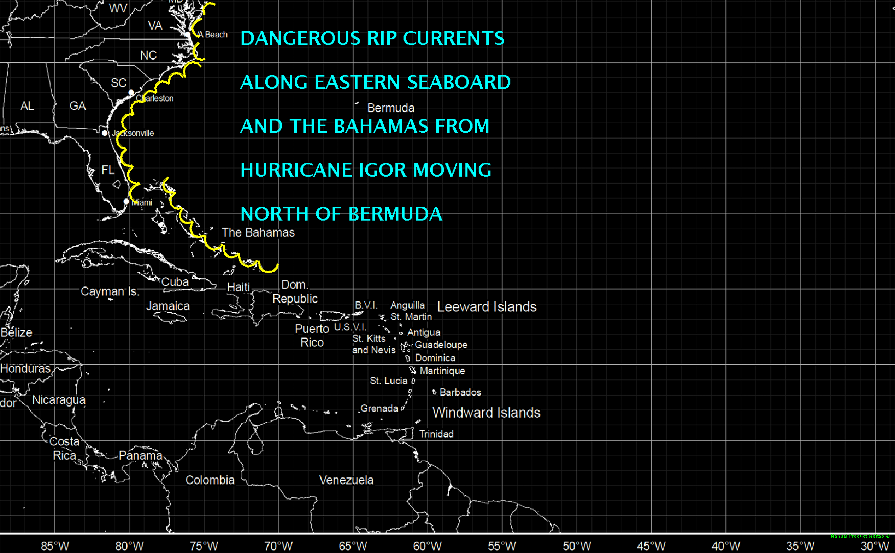This screenshot has height=553, width=895.
Task: Click the Trinidad label
Action: tap(436, 434)
